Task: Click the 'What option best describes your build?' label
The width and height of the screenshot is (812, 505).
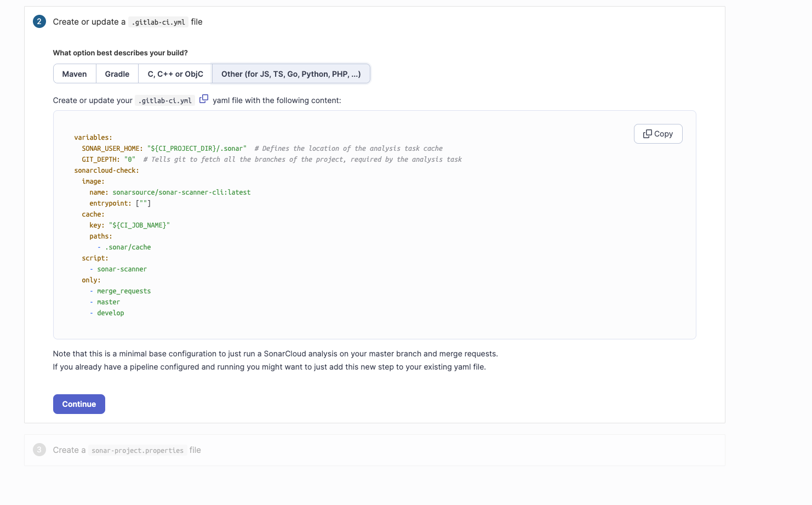Action: (x=121, y=53)
